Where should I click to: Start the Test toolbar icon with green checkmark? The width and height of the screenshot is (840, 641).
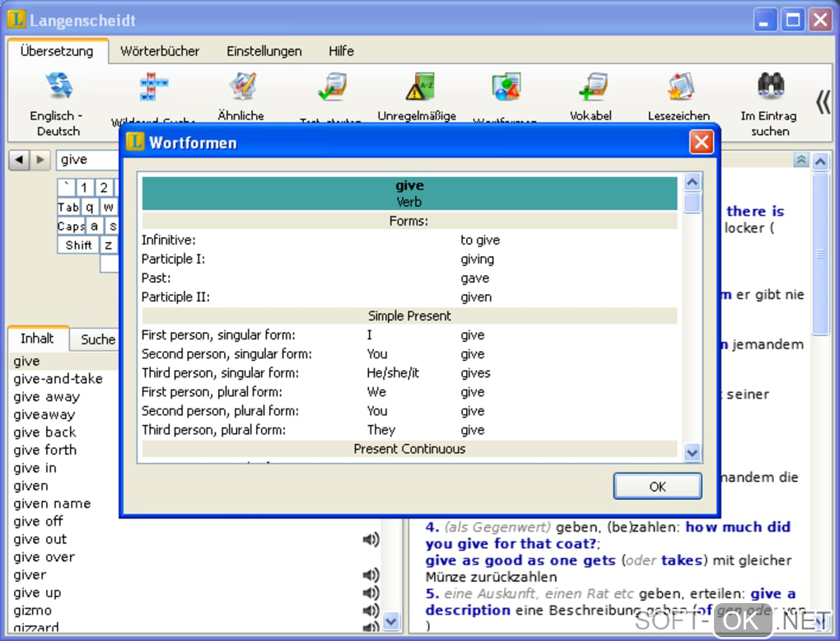332,87
